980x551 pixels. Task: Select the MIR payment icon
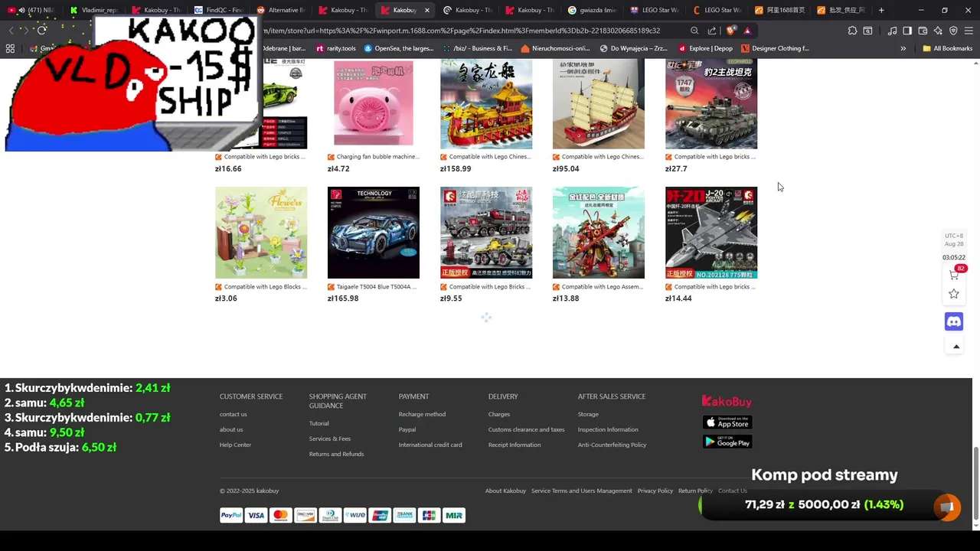453,515
